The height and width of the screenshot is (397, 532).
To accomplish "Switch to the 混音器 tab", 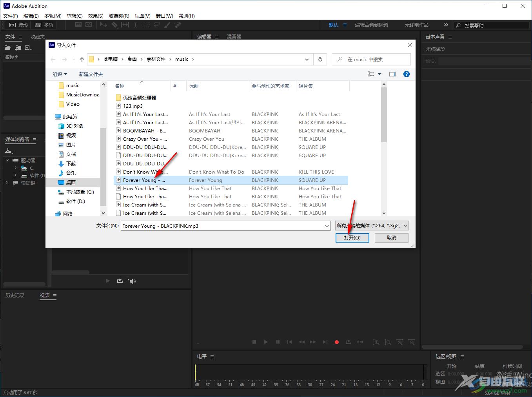I will 234,36.
